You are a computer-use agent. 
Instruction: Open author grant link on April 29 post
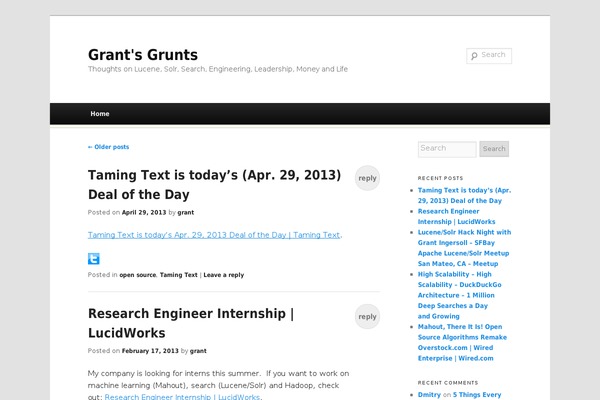pos(186,212)
